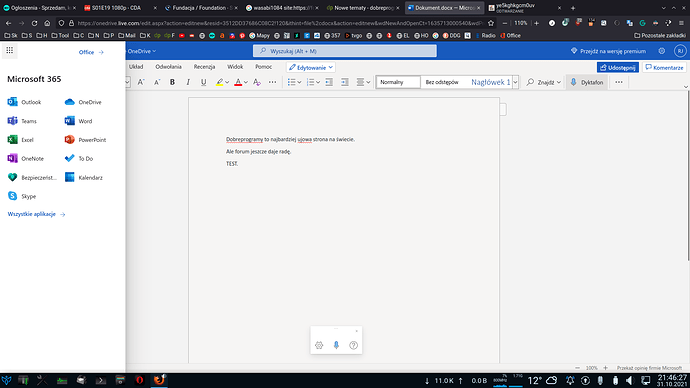The image size is (690, 388).
Task: Toggle italic formatting
Action: 188,82
